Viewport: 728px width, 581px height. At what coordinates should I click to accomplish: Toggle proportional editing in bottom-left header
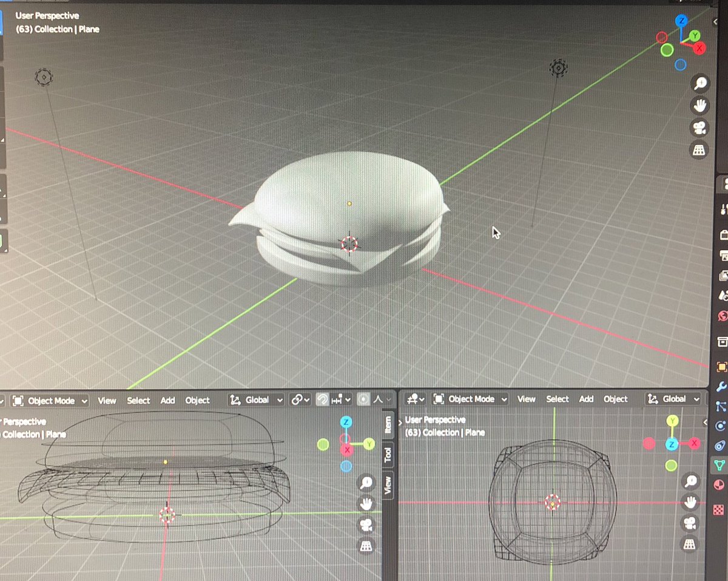363,399
